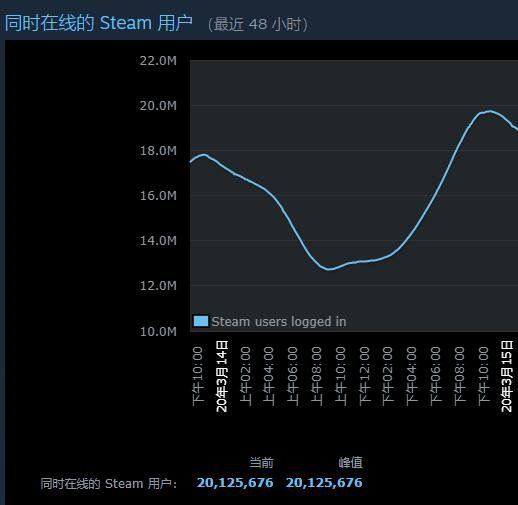Screen dimensions: 518x505
Task: Click the curve's peak near 20.0M
Action: [490, 111]
